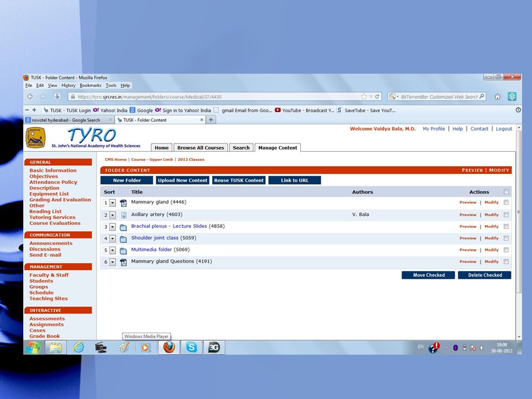Close the TUSK - Folder Content tab
The height and width of the screenshot is (399, 532).
tap(202, 120)
